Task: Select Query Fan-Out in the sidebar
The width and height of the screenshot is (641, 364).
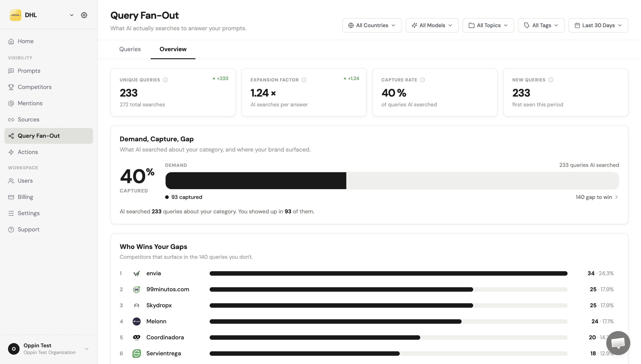Action: [x=49, y=136]
